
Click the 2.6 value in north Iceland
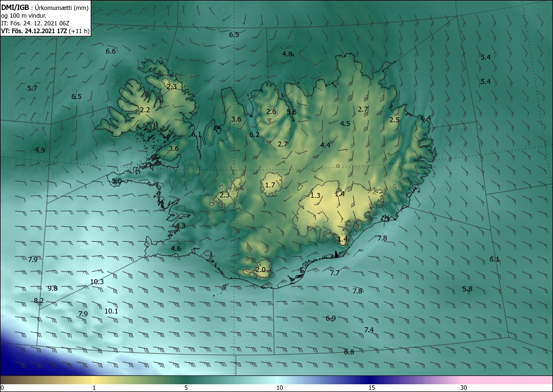[x=271, y=111]
